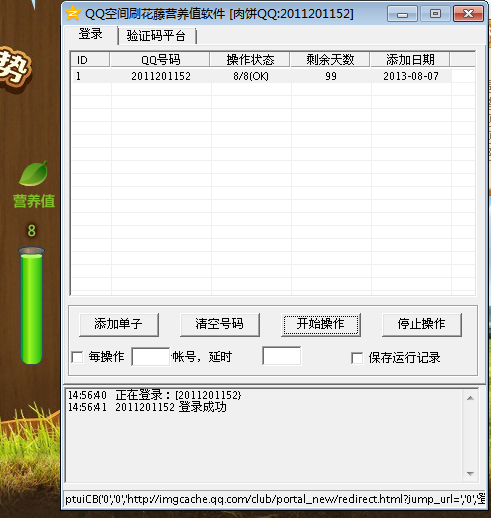Click the log scrollbar up arrow
491x518 pixels.
click(470, 398)
